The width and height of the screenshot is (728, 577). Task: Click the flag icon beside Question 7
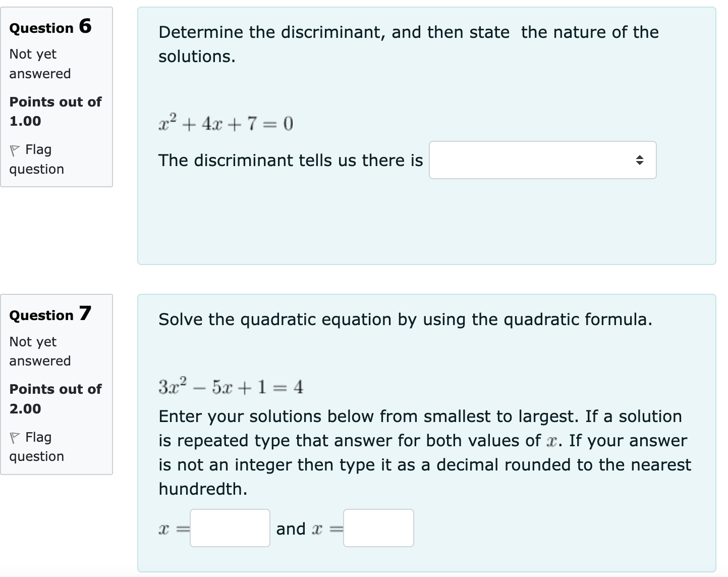15,438
